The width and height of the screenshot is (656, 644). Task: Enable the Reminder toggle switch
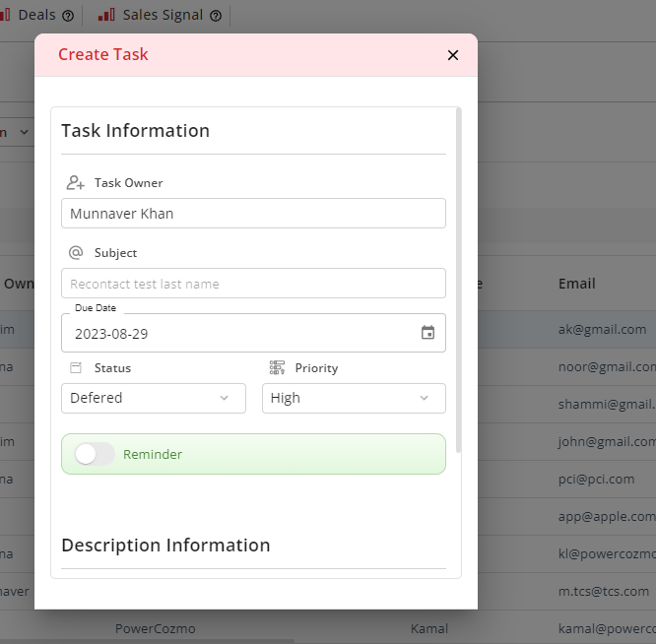(x=96, y=454)
